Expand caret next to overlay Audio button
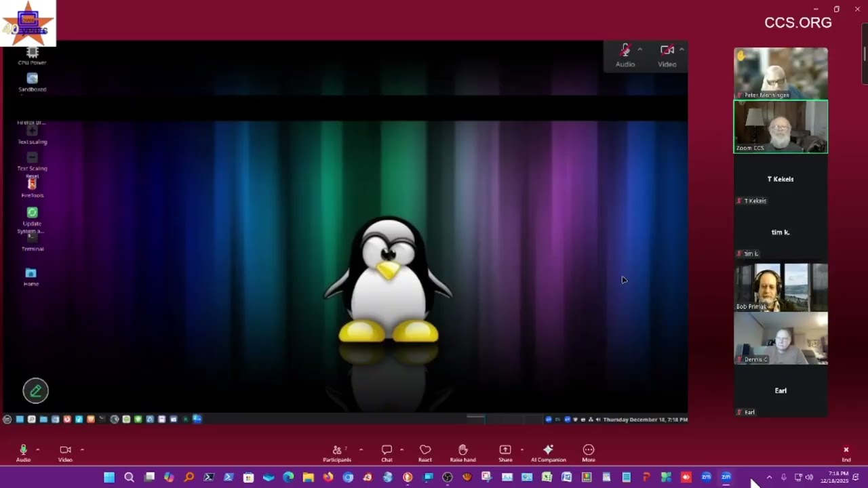 pyautogui.click(x=639, y=49)
